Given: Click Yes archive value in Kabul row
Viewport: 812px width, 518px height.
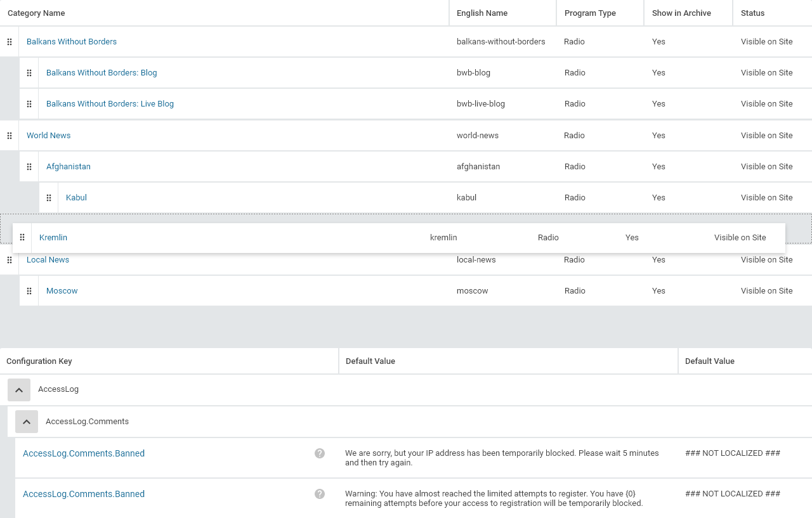Looking at the screenshot, I should 658,198.
